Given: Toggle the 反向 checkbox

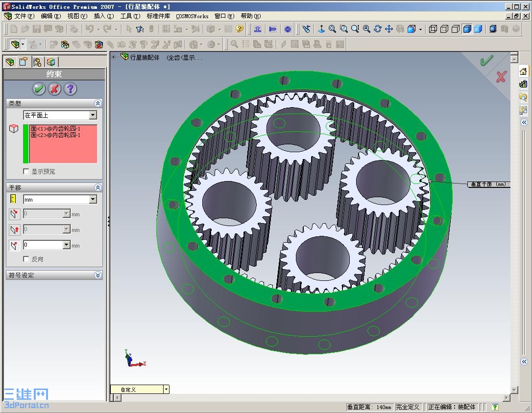Looking at the screenshot, I should pyautogui.click(x=26, y=259).
